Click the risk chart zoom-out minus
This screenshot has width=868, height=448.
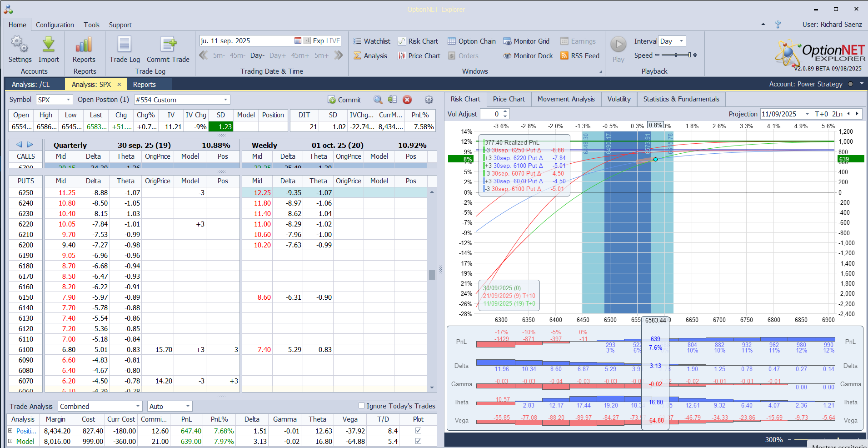[789, 440]
